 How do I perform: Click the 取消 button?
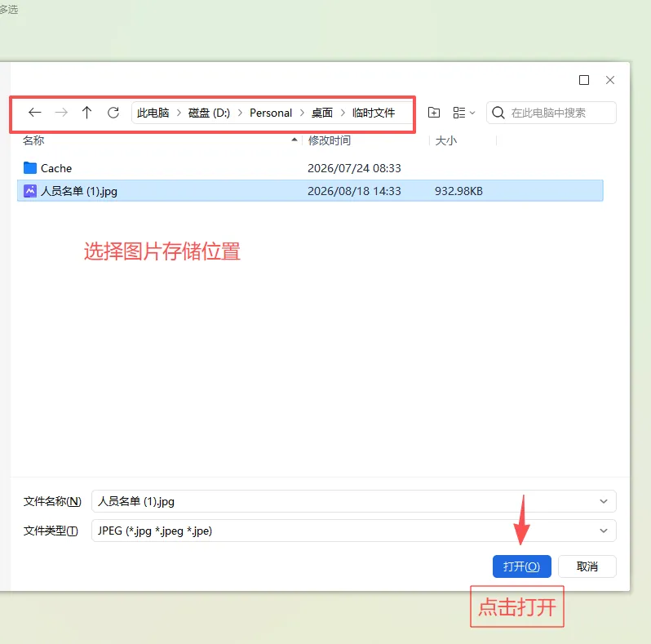click(587, 566)
